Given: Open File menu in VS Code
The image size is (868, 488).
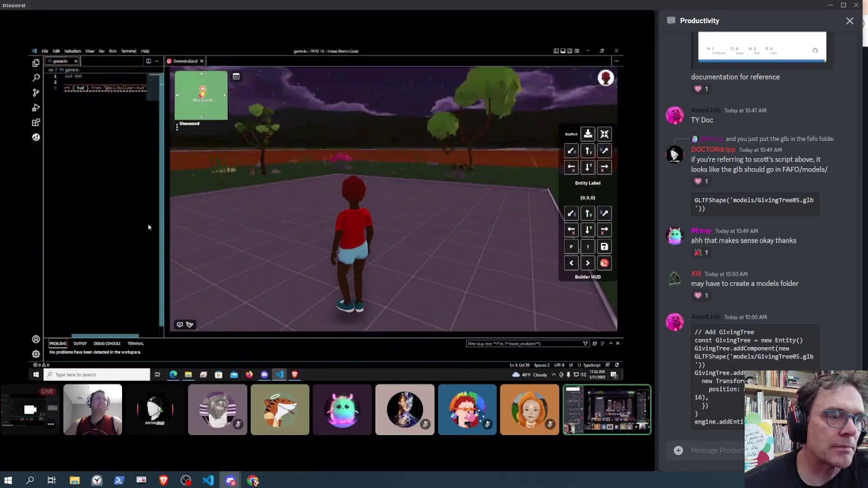Looking at the screenshot, I should click(x=45, y=51).
